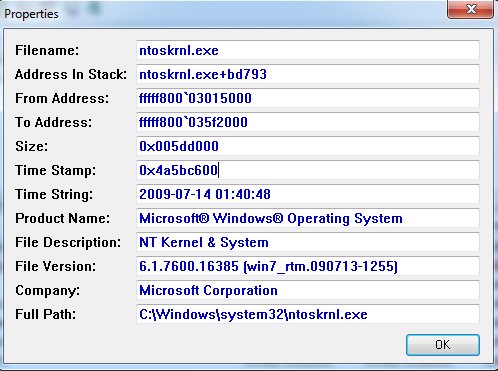Click File Description field NT Kernel & System
Image resolution: width=498 pixels, height=371 pixels.
[308, 242]
